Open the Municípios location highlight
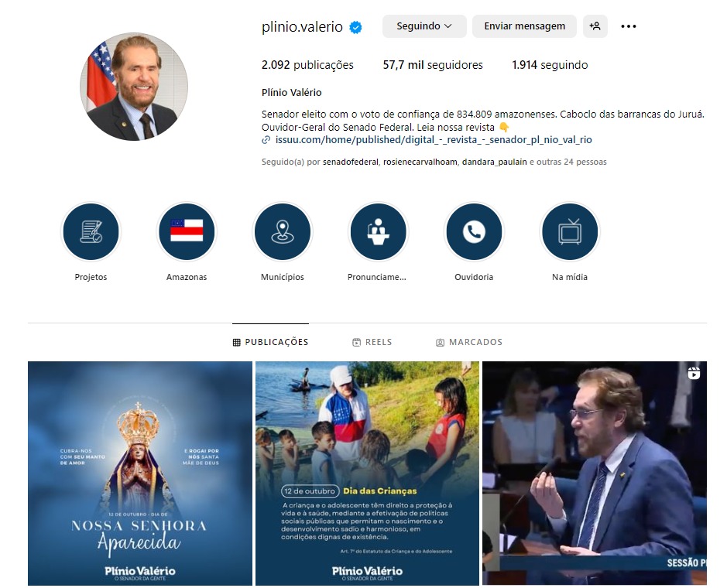Viewport: 727px width, 588px height. [283, 231]
